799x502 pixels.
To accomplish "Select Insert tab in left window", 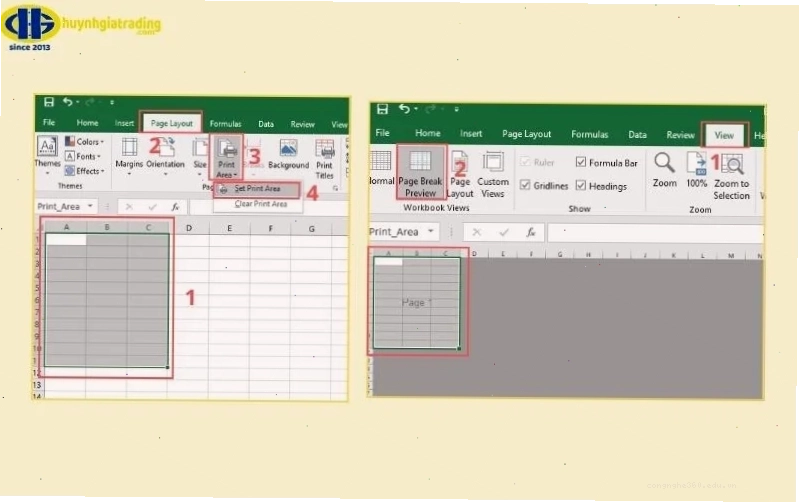I will coord(124,123).
